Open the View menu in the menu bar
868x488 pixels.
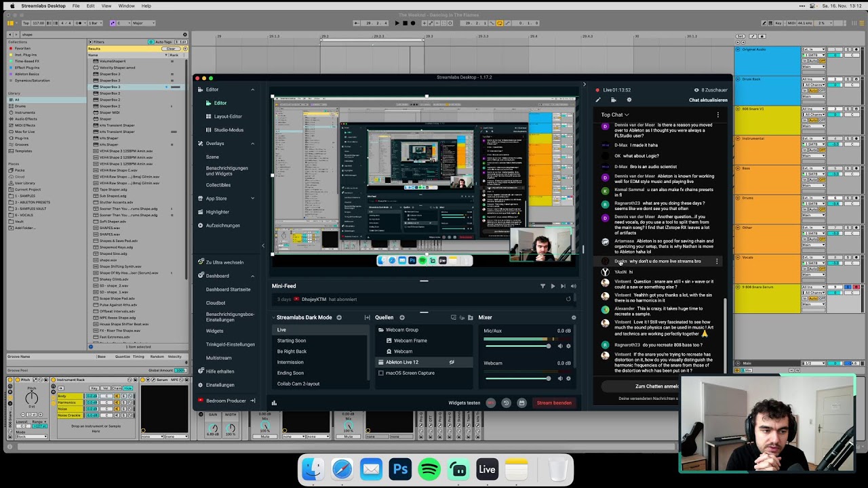106,5
